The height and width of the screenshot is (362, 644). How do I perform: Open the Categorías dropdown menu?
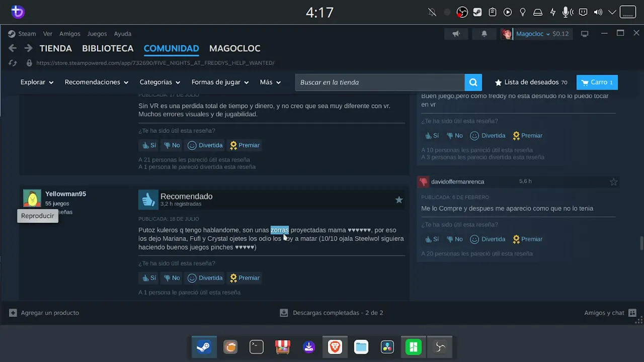click(x=160, y=82)
